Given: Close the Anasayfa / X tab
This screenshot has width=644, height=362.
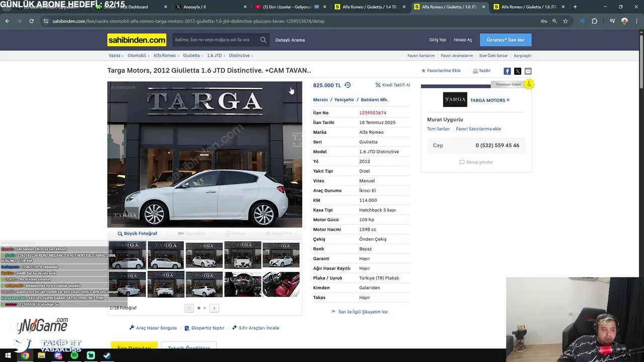Looking at the screenshot, I should point(245,7).
